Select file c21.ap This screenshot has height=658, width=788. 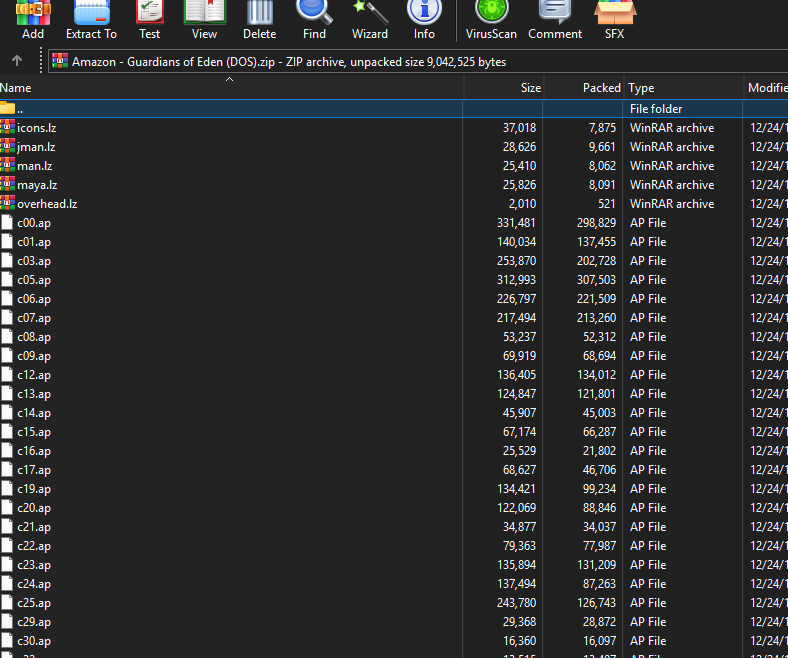coord(34,527)
